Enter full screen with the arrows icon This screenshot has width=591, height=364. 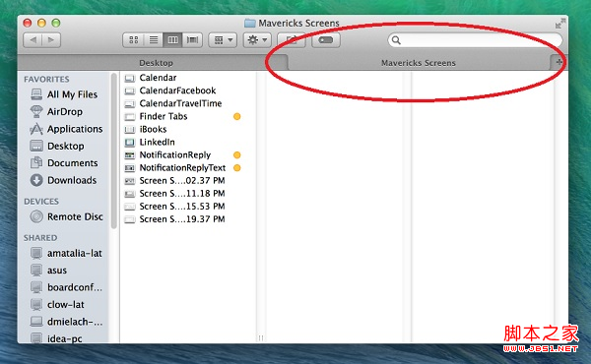tap(560, 24)
